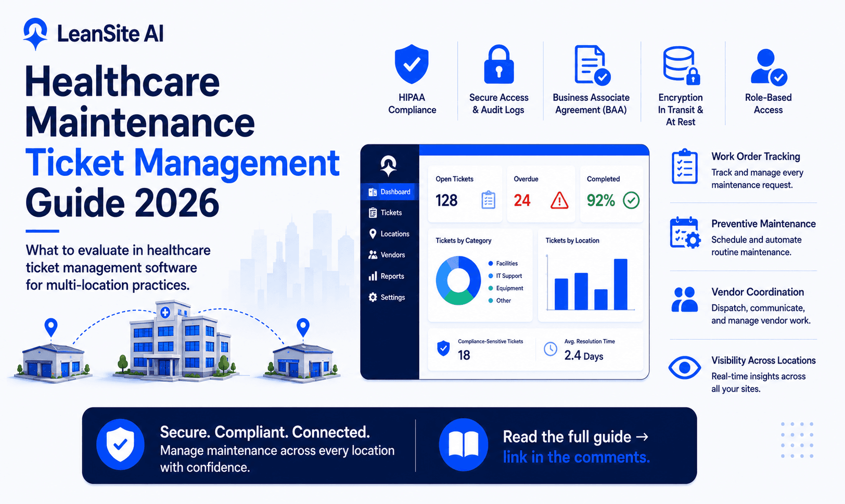This screenshot has height=504, width=845.
Task: Open the Tickets sidebar item
Action: pyautogui.click(x=385, y=213)
